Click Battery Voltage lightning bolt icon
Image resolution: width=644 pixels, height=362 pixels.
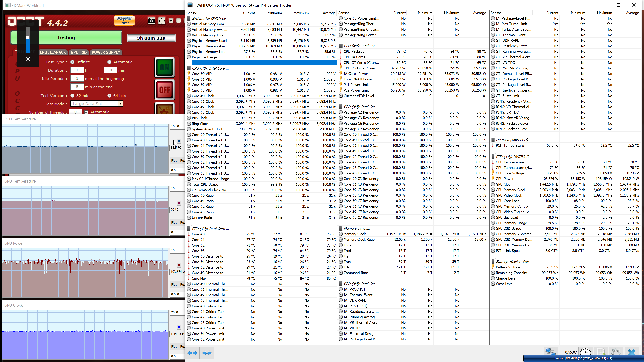tap(493, 267)
